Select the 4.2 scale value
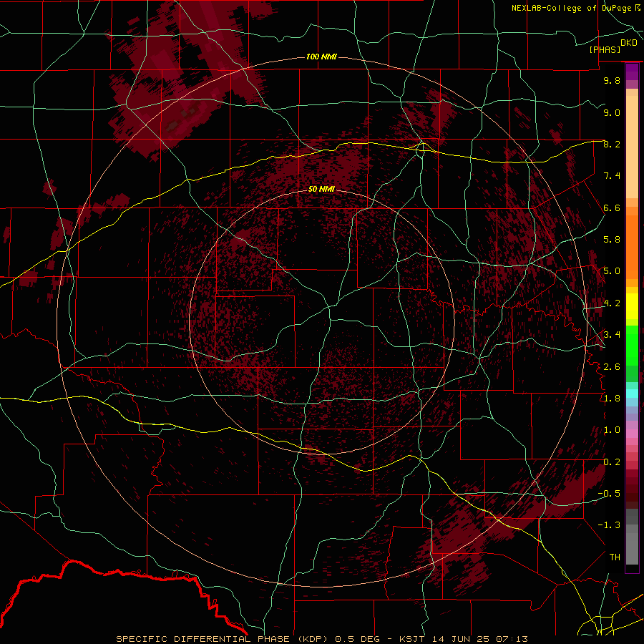 (612, 303)
